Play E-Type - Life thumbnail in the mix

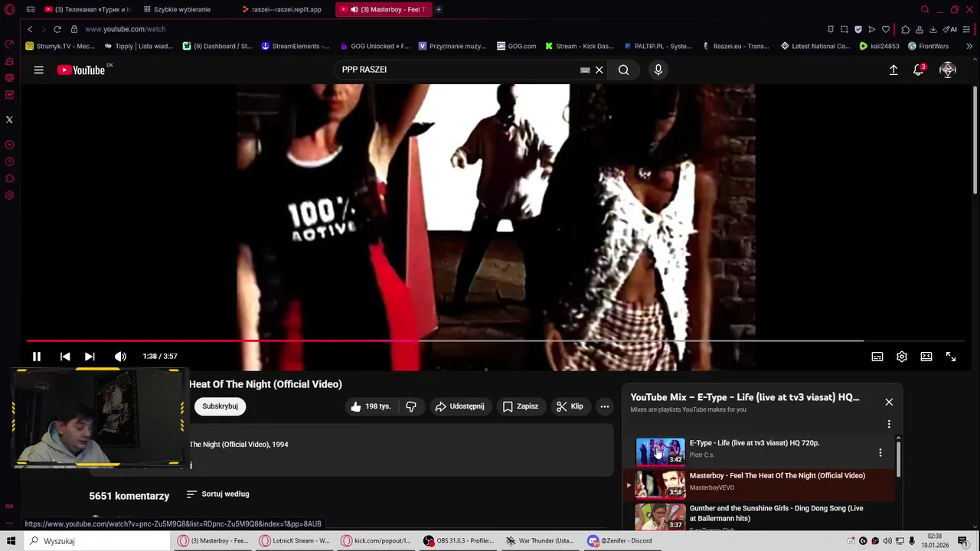(x=660, y=452)
